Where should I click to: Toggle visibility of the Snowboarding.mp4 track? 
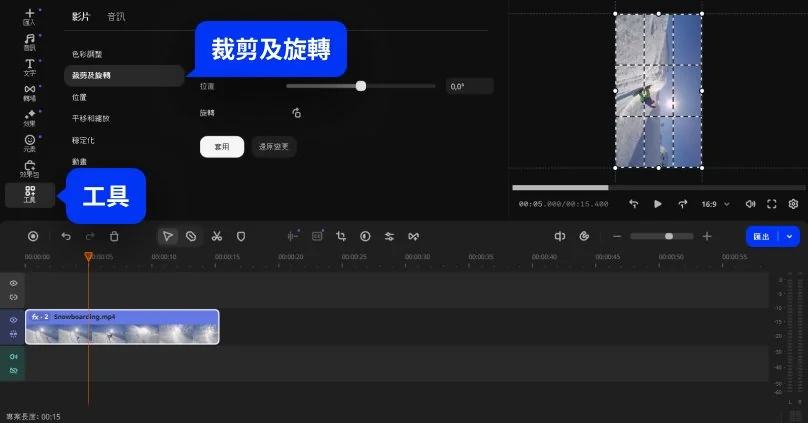coord(14,320)
